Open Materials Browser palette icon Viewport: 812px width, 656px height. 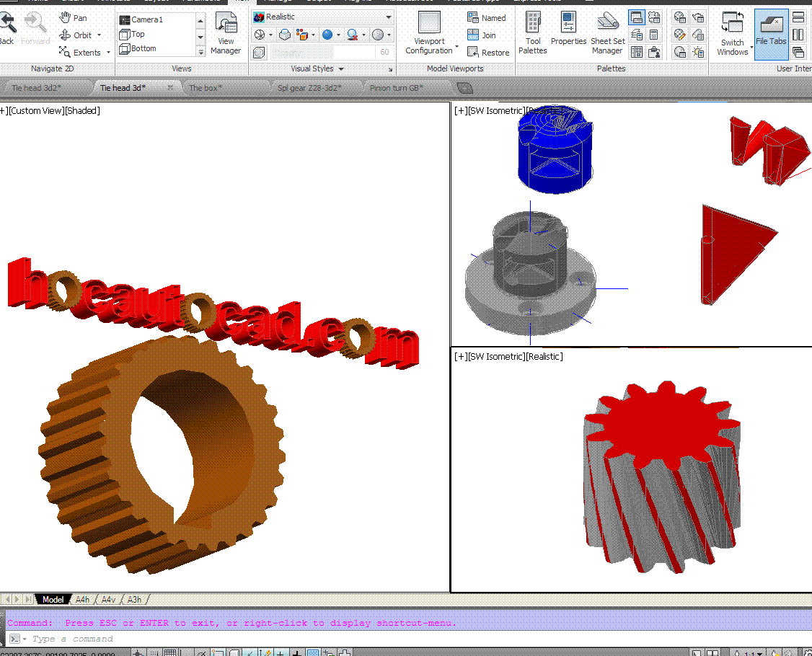pos(680,17)
